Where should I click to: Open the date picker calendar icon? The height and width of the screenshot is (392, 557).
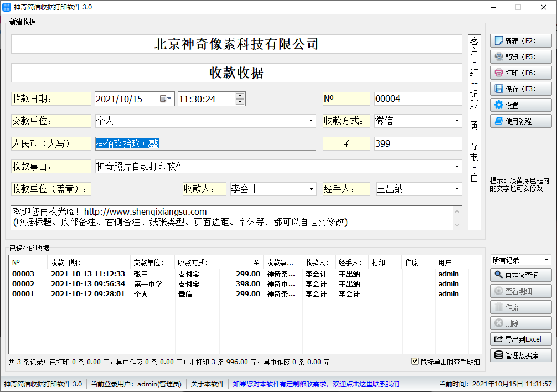click(166, 99)
